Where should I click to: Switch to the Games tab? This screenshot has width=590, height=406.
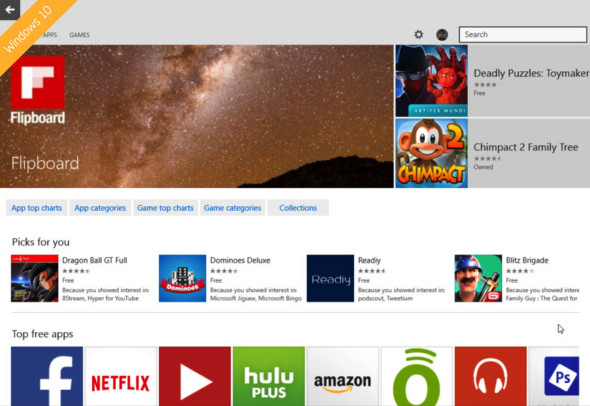click(x=79, y=35)
